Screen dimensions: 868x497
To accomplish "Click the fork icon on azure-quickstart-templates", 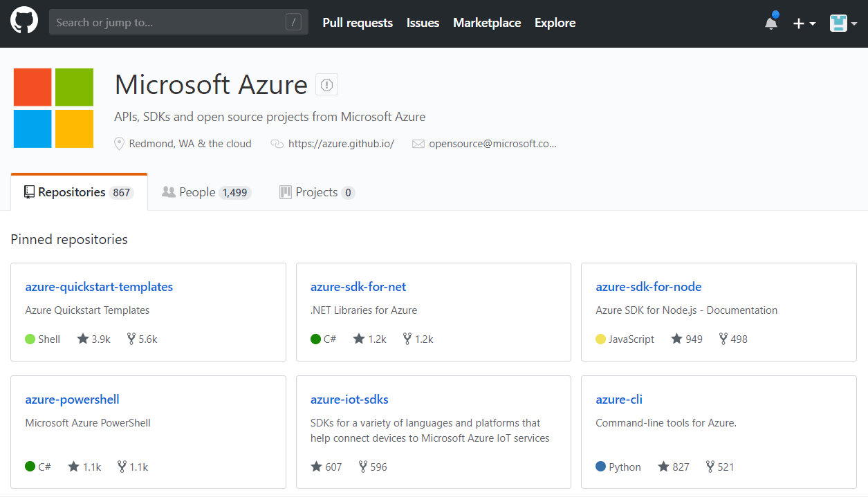I will 131,339.
